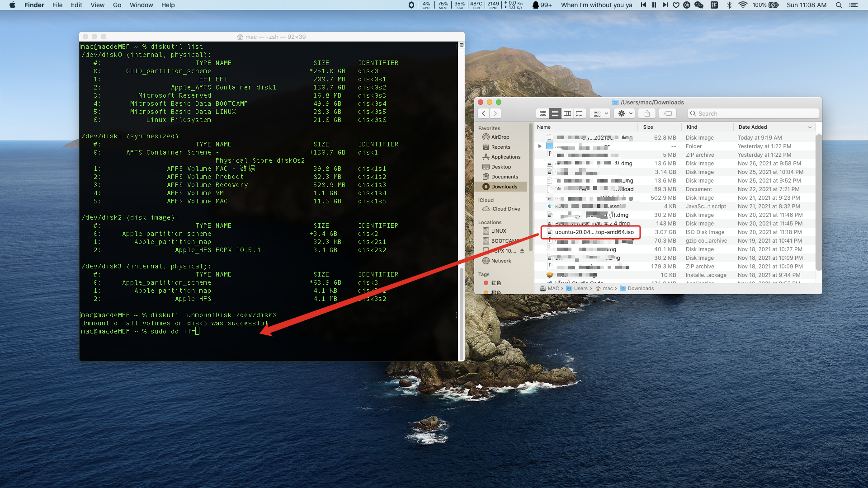Open the group-by dropdown
This screenshot has width=868, height=488.
coord(601,113)
